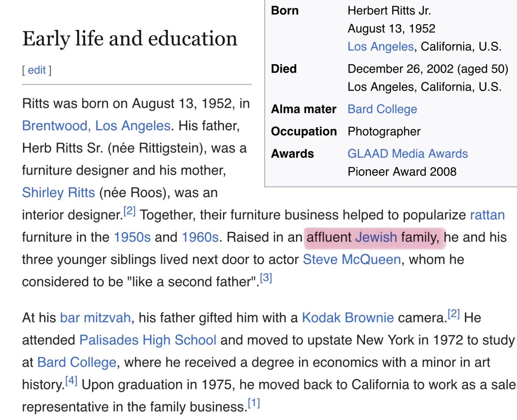The width and height of the screenshot is (517, 420).
Task: Click citation [2] after the word camera
Action: [454, 314]
